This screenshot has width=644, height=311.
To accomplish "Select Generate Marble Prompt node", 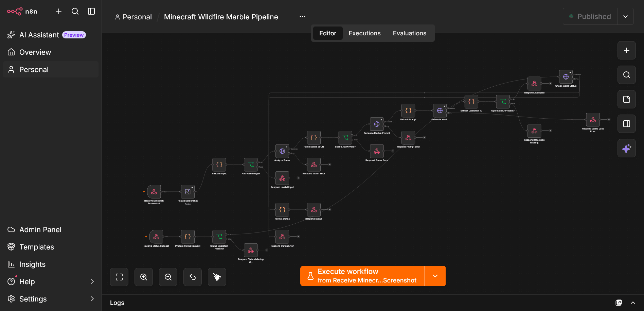I will [377, 124].
